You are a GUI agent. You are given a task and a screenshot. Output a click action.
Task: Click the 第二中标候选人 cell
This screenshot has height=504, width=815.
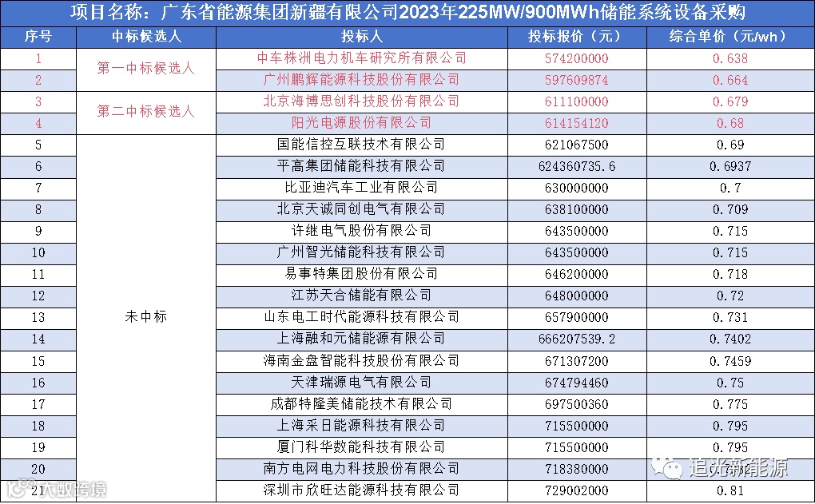146,112
